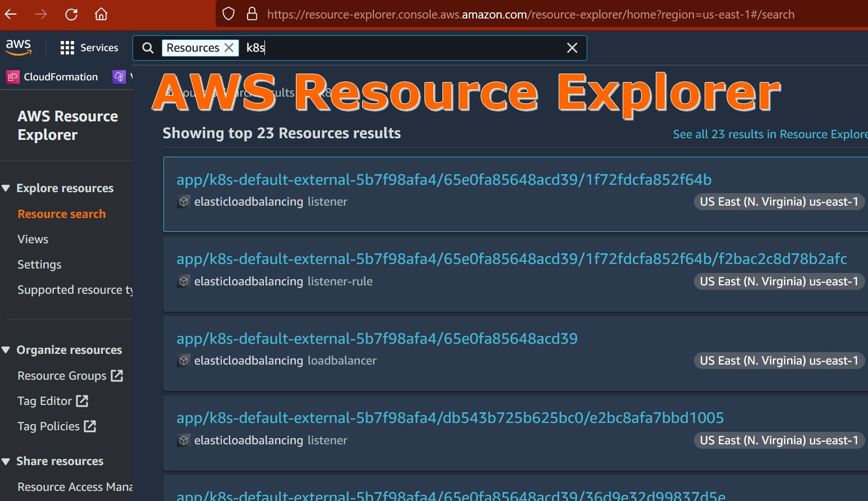
Task: Open listener-rule result ending f2bac2c8d78b2afc
Action: pyautogui.click(x=511, y=259)
